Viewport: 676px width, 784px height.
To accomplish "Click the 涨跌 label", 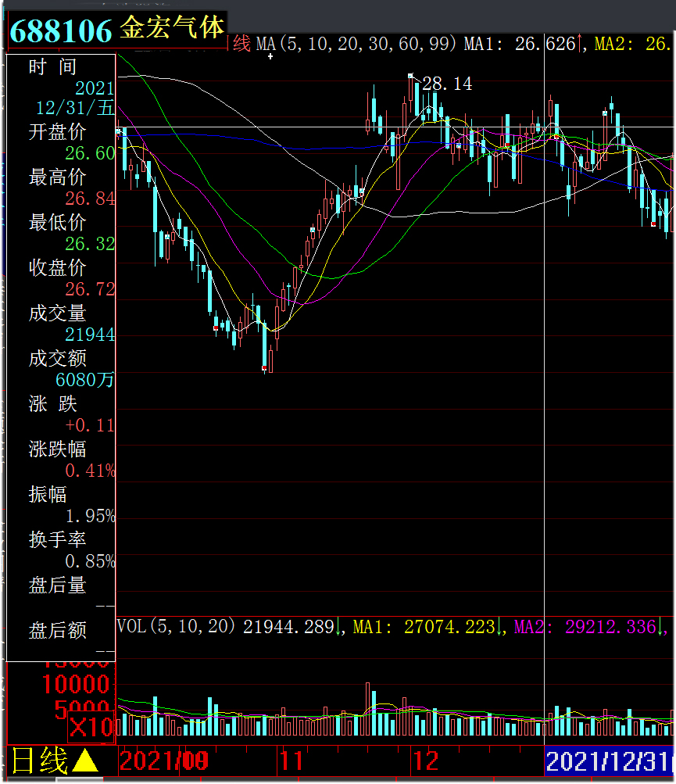I will click(x=52, y=403).
